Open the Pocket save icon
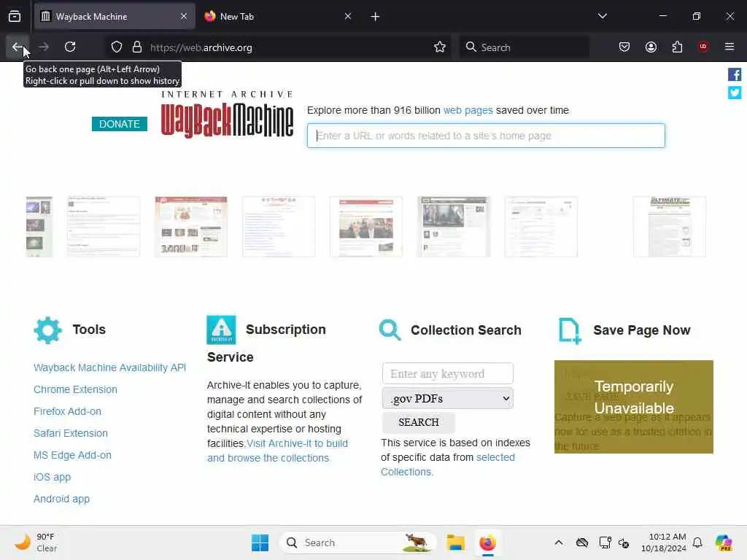The width and height of the screenshot is (747, 560). [x=624, y=47]
